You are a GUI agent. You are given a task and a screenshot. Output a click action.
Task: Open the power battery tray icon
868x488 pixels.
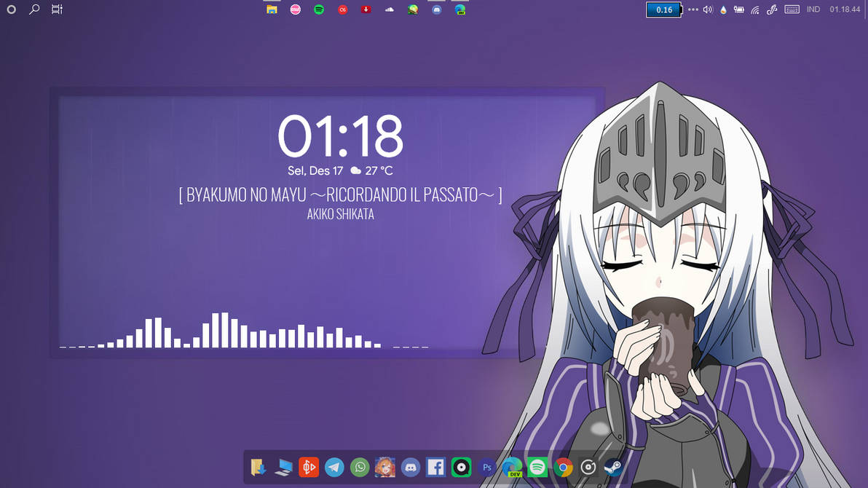coord(739,9)
